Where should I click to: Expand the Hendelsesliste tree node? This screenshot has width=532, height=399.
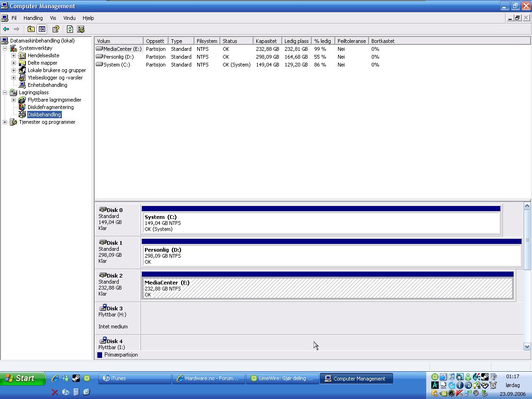[13, 55]
